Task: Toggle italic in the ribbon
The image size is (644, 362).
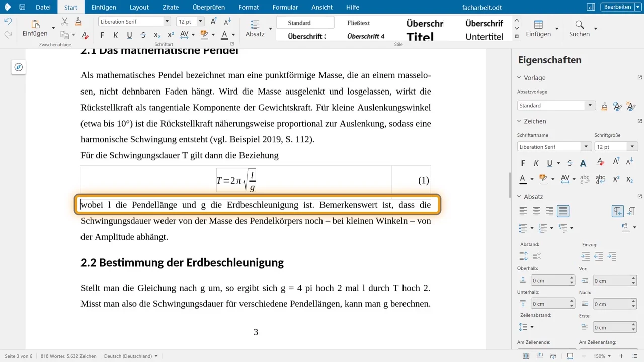Action: click(x=116, y=35)
